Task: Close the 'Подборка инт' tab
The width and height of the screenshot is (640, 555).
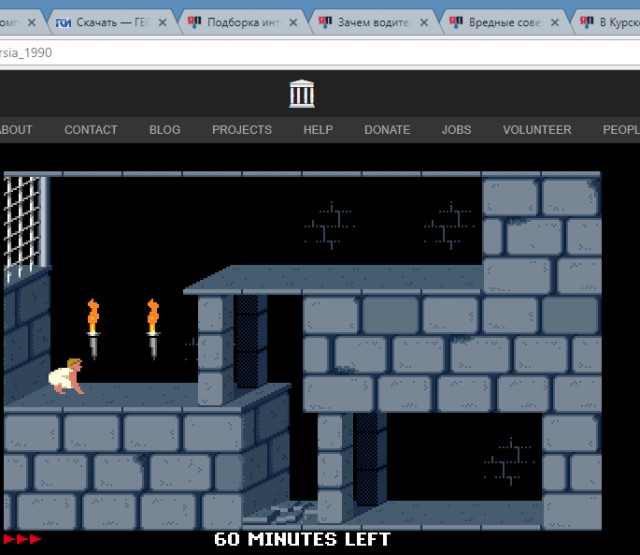Action: point(293,22)
